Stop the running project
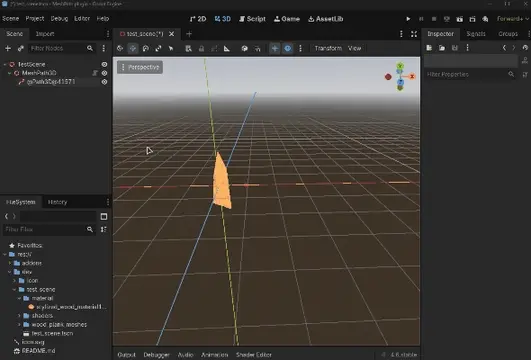The width and height of the screenshot is (531, 360). point(434,19)
